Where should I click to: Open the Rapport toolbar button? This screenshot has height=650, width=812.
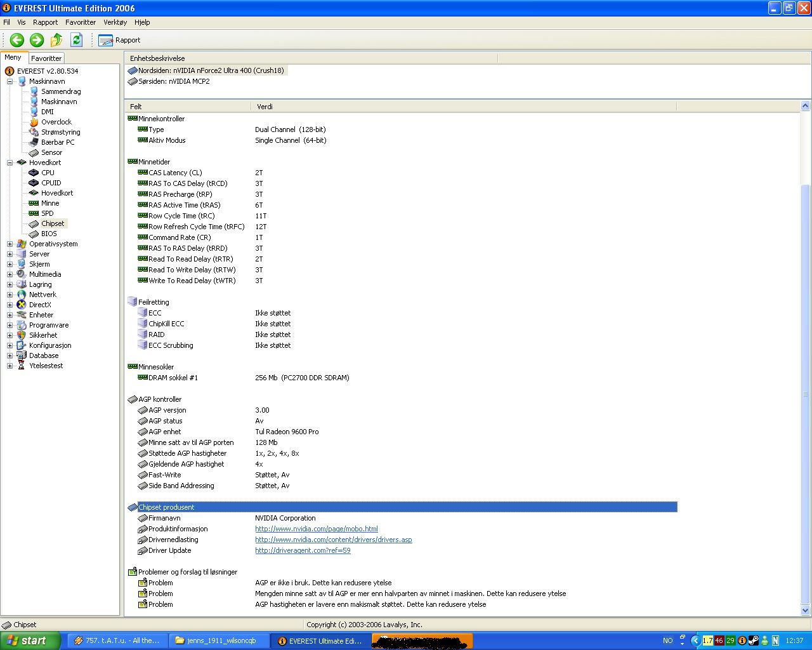click(x=119, y=40)
